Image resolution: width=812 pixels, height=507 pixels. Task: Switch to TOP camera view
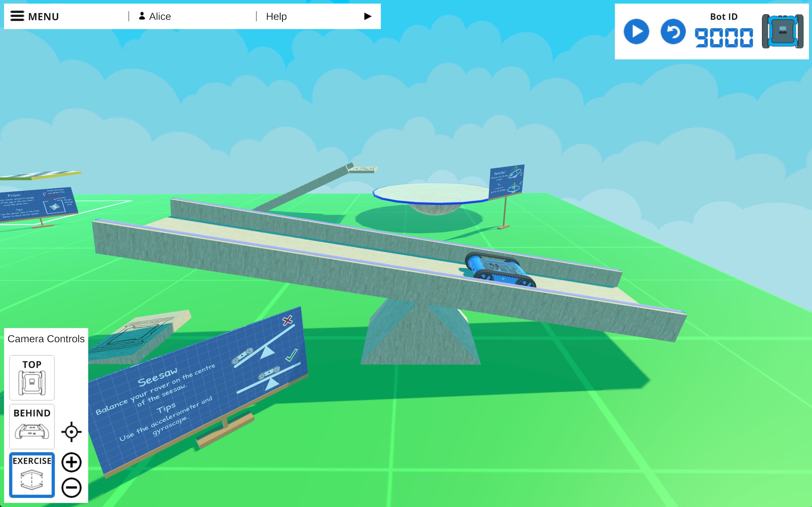point(32,377)
